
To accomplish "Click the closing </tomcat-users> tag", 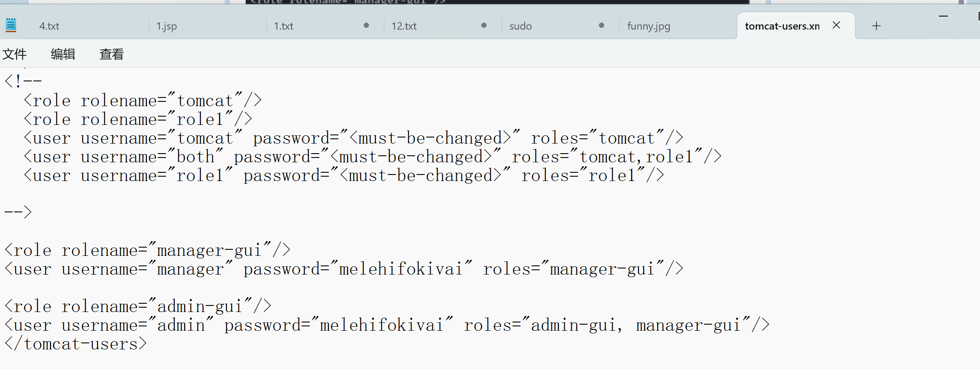I will [x=75, y=344].
